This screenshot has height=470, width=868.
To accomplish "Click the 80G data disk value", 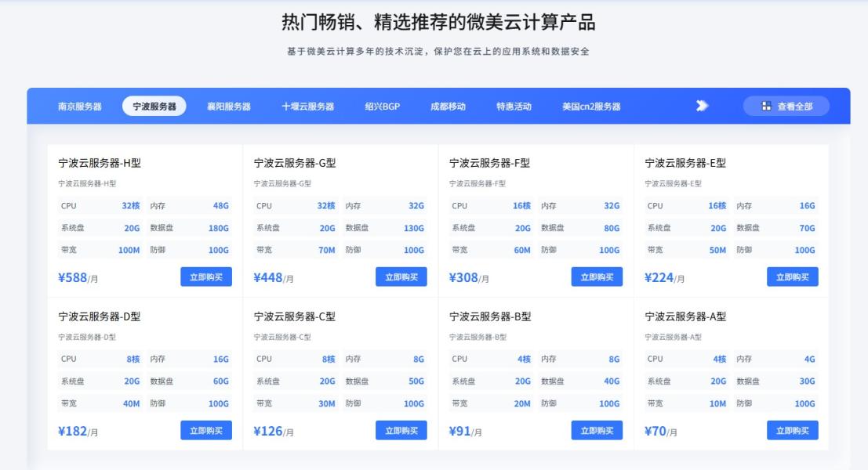I will coord(612,228).
